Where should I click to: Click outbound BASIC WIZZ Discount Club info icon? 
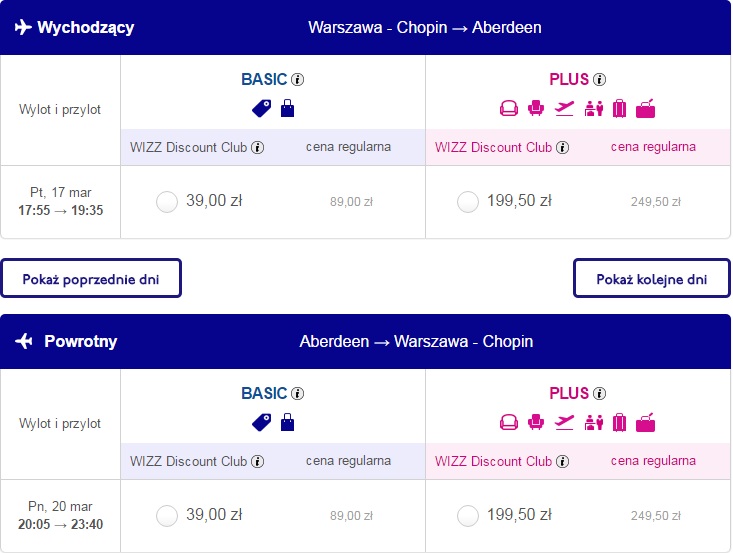(x=258, y=148)
